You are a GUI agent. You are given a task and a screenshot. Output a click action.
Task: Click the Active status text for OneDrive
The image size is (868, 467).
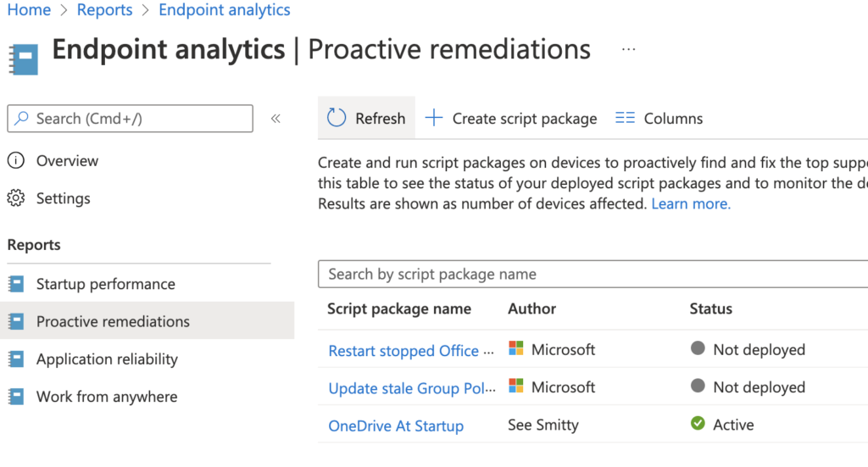click(733, 425)
